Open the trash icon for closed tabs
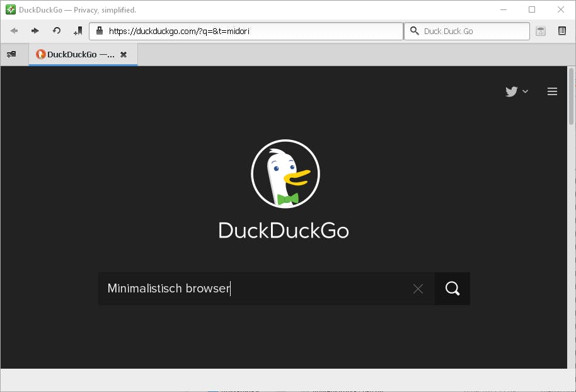The width and height of the screenshot is (576, 392). point(541,31)
